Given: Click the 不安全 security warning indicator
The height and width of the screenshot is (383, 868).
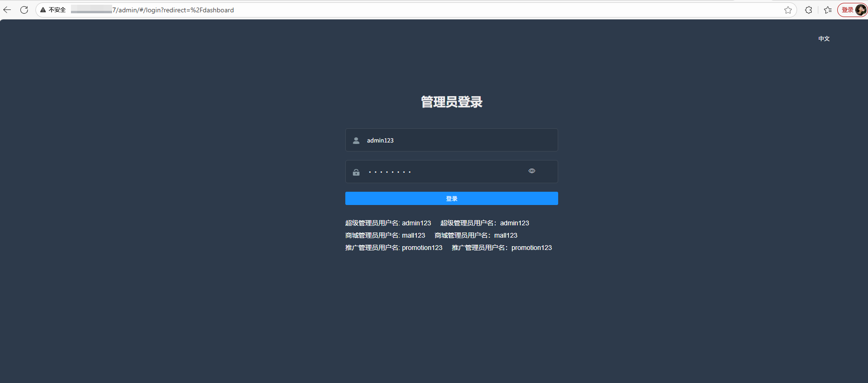Looking at the screenshot, I should coord(53,10).
